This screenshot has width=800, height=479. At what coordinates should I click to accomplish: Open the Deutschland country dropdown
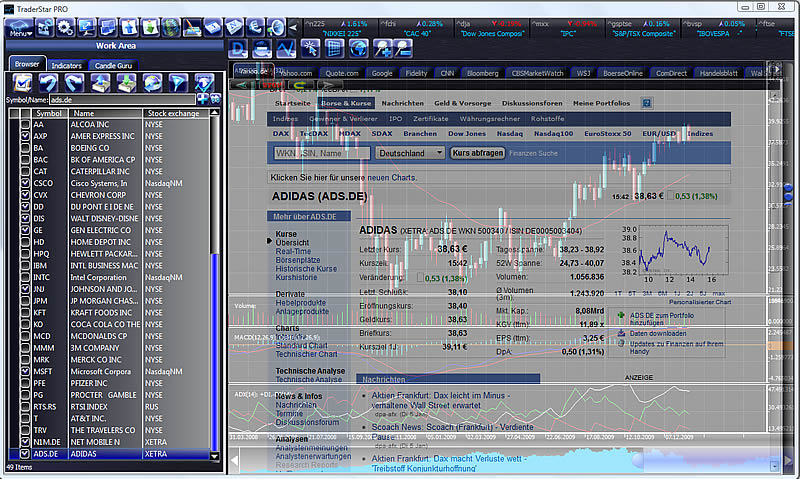click(x=410, y=153)
